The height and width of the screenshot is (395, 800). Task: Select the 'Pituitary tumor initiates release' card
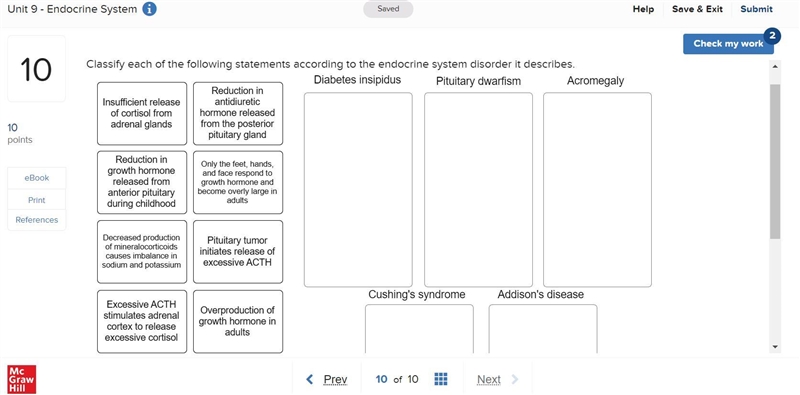(238, 252)
